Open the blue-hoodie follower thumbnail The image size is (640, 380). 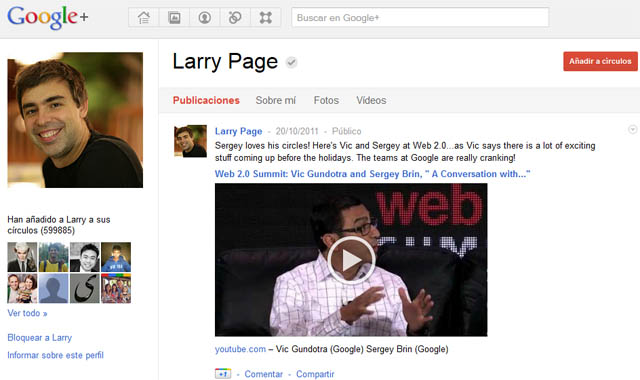tap(116, 257)
